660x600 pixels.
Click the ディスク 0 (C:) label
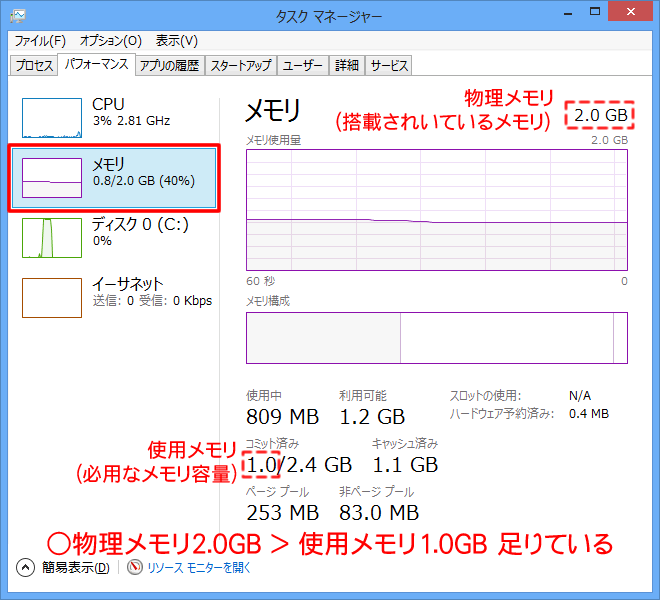pyautogui.click(x=140, y=224)
